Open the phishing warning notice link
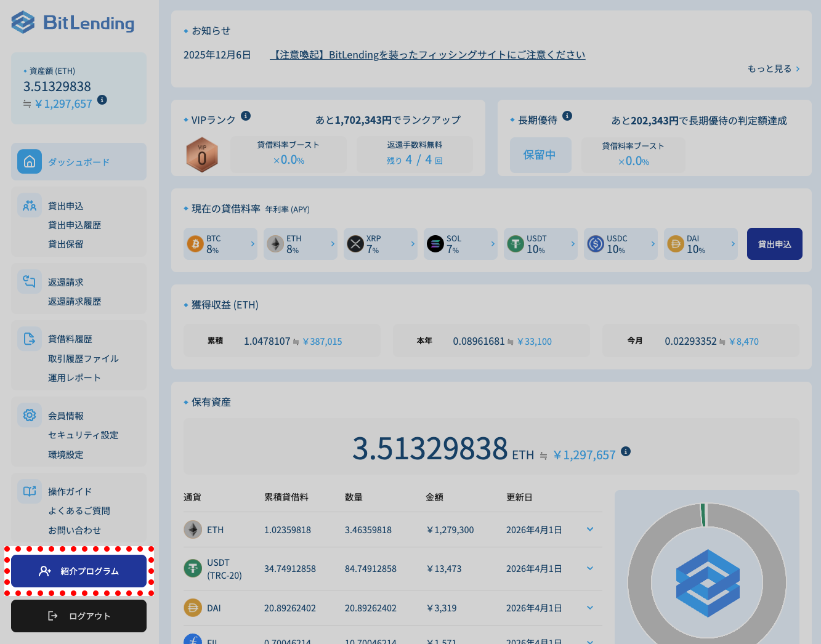The height and width of the screenshot is (644, 821). pyautogui.click(x=427, y=55)
